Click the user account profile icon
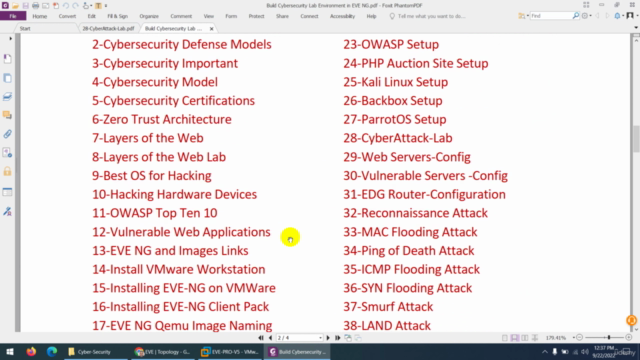 (x=630, y=16)
